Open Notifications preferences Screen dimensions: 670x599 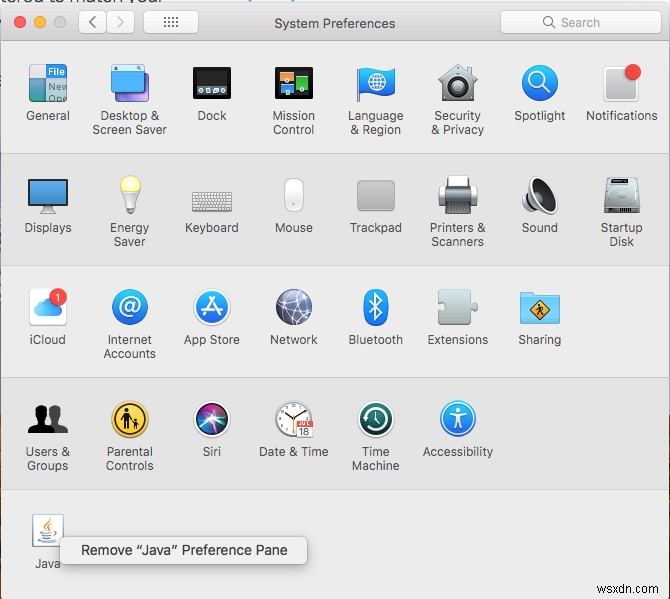pyautogui.click(x=622, y=83)
